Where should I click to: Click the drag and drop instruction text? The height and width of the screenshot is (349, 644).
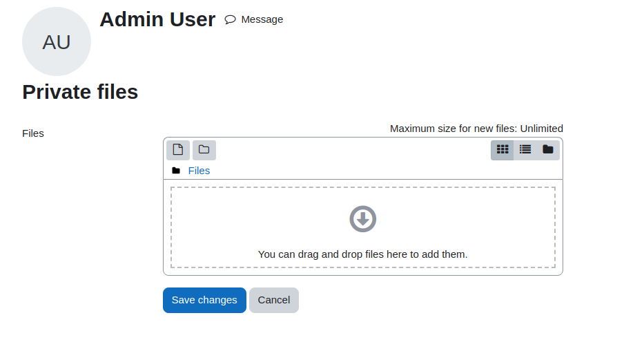click(x=362, y=254)
